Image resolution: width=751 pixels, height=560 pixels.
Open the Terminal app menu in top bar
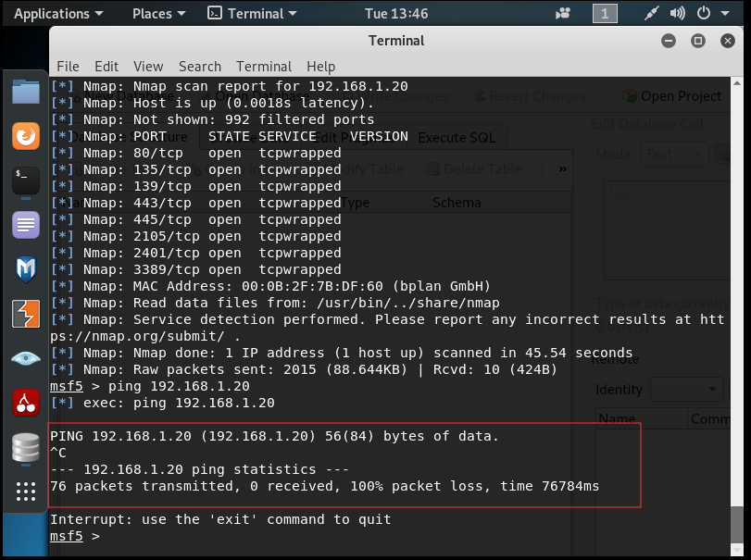[252, 14]
